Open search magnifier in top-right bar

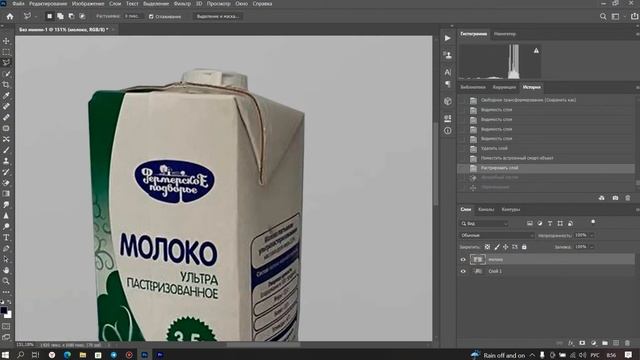click(603, 16)
